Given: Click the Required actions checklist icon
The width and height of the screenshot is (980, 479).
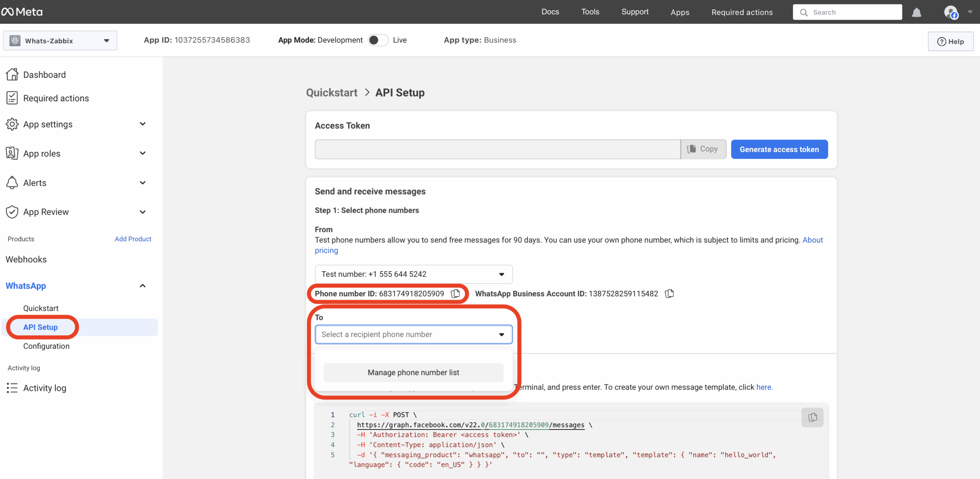Looking at the screenshot, I should coord(12,98).
